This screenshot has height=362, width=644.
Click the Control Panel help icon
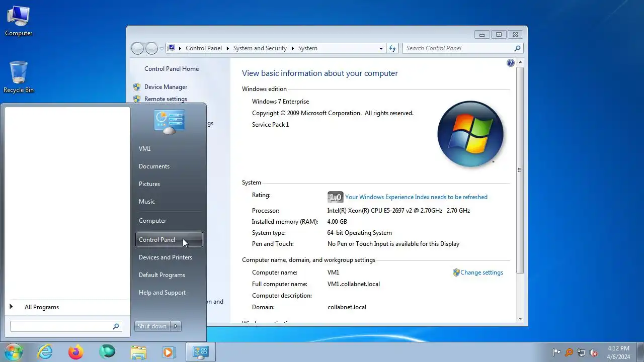511,63
